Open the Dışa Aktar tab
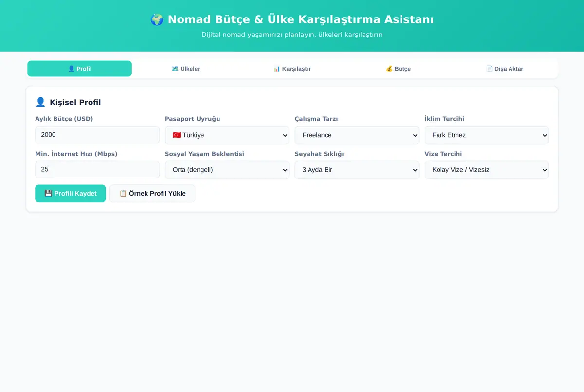 click(504, 69)
